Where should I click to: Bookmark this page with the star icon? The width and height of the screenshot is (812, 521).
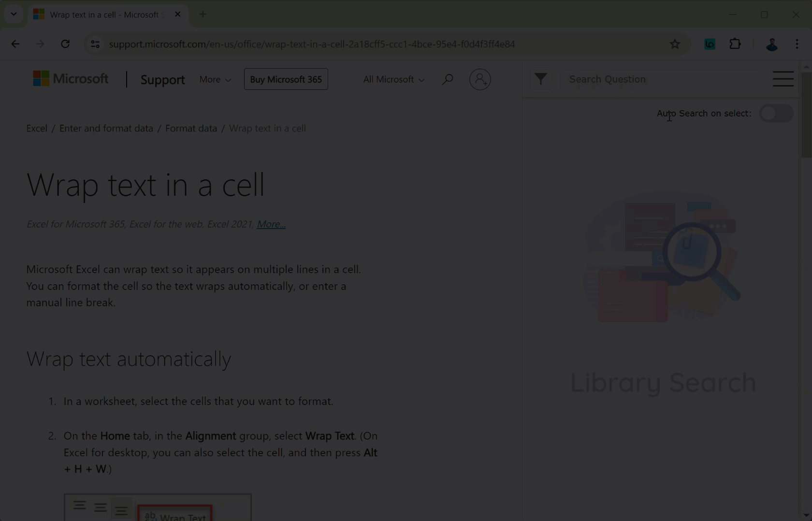coord(675,44)
